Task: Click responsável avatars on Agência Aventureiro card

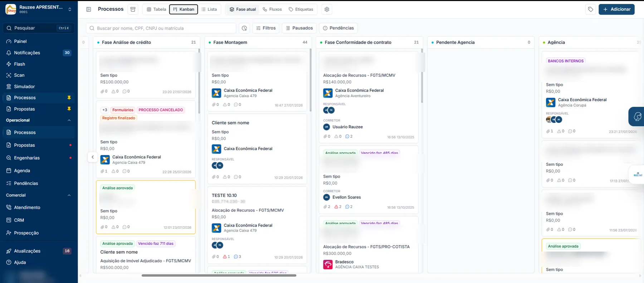Action: tap(329, 110)
